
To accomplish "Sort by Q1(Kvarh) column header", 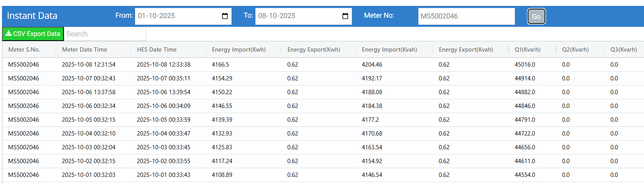I will [528, 50].
